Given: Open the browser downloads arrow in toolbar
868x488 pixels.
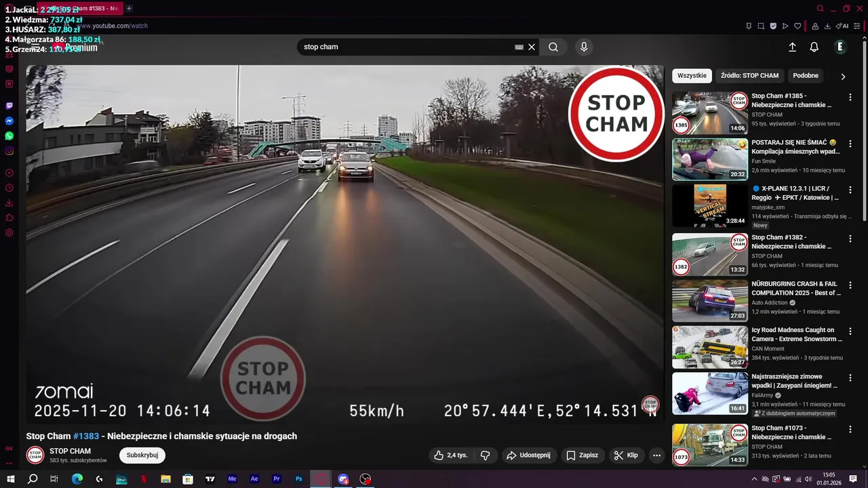Looking at the screenshot, I should point(827,26).
